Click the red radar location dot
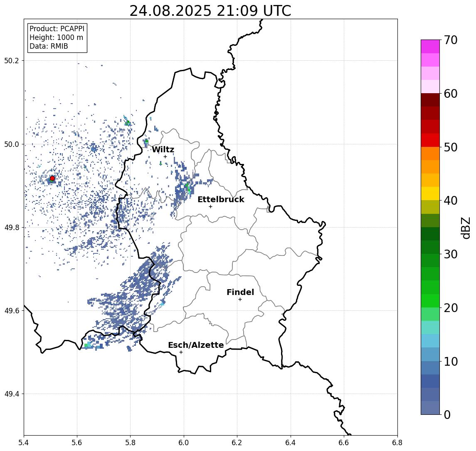Image resolution: width=476 pixels, height=451 pixels. [x=52, y=178]
